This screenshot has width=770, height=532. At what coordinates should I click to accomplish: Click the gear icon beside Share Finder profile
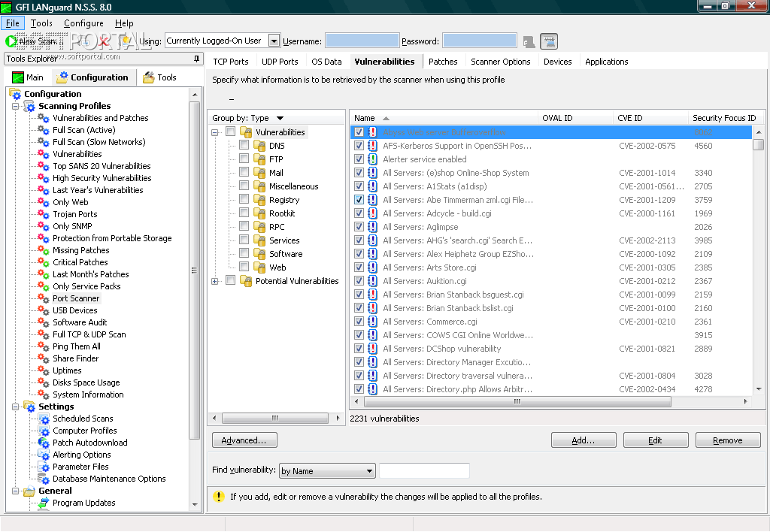[x=43, y=358]
